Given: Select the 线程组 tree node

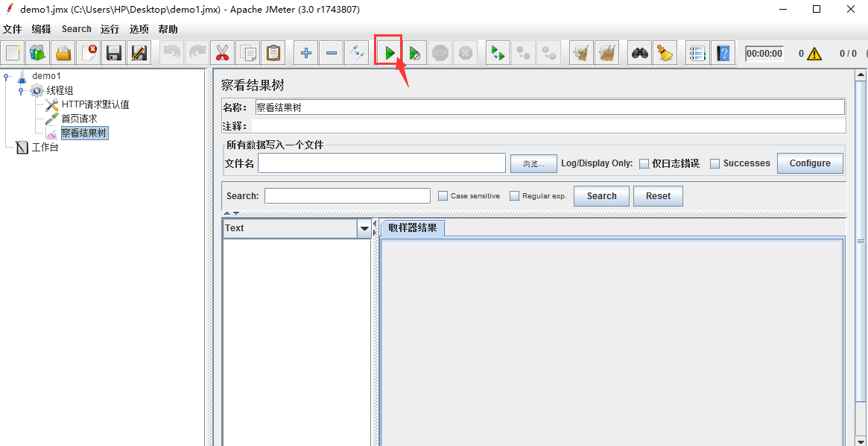Looking at the screenshot, I should 59,90.
